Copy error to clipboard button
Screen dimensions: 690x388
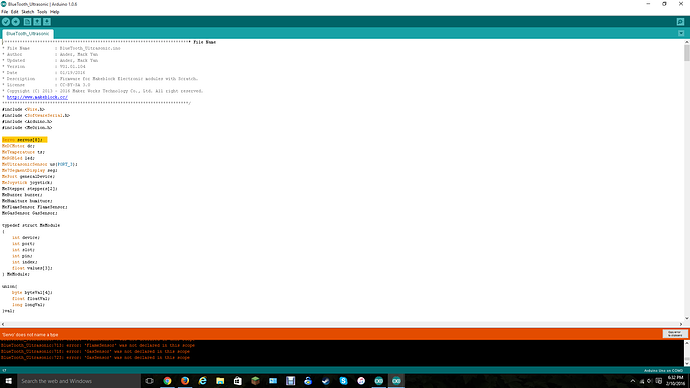[675, 334]
